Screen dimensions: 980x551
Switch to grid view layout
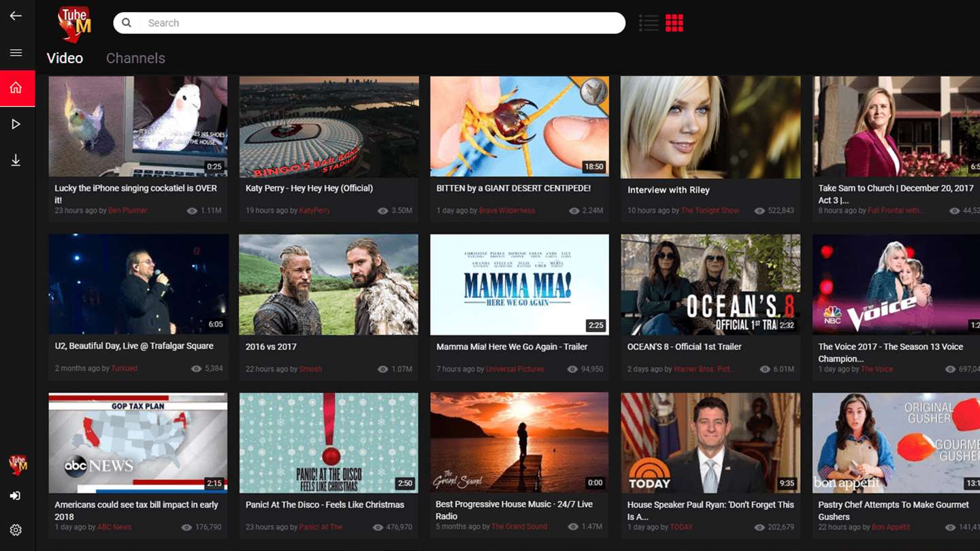pos(674,22)
